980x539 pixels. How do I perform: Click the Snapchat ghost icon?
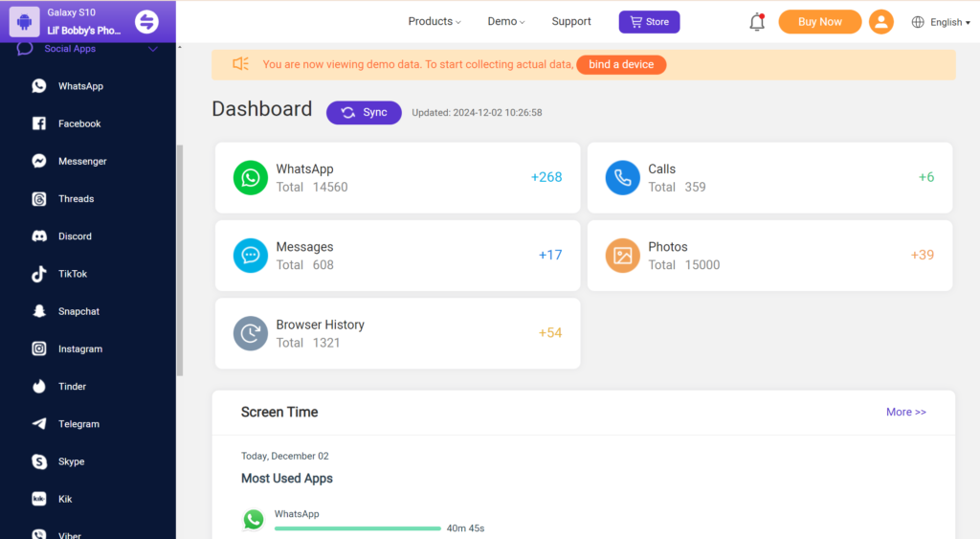[x=38, y=311]
